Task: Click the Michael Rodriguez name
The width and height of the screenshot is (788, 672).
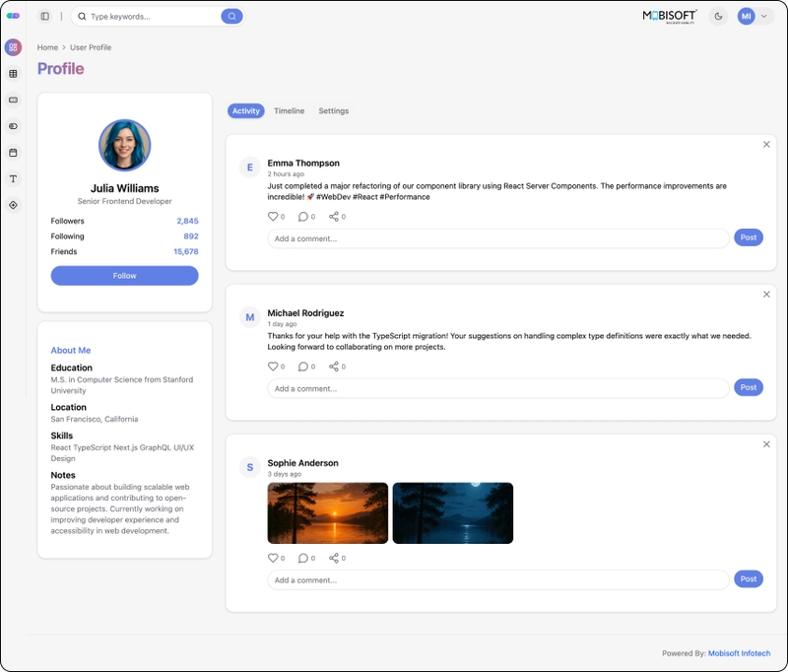Action: pyautogui.click(x=305, y=312)
